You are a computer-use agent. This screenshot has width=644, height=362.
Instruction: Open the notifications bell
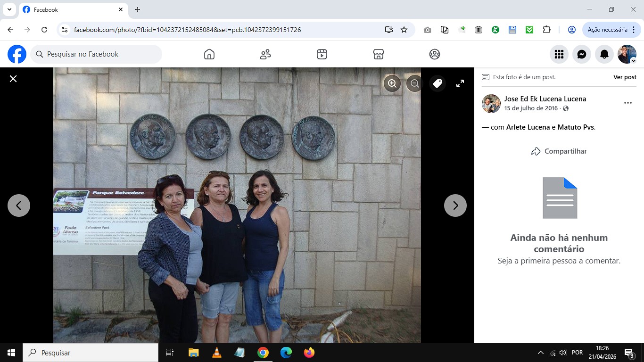pos(604,54)
